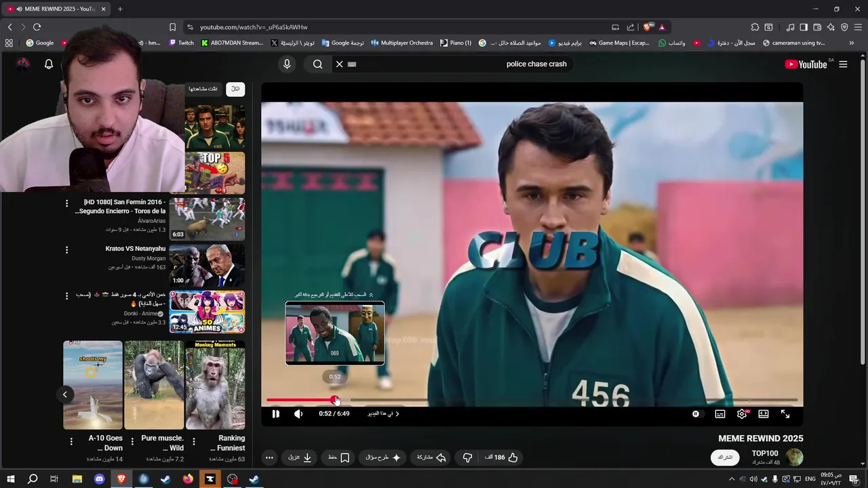This screenshot has height=488, width=868.
Task: Open the Leo AI sparkle icon in toolbar
Action: click(x=831, y=27)
